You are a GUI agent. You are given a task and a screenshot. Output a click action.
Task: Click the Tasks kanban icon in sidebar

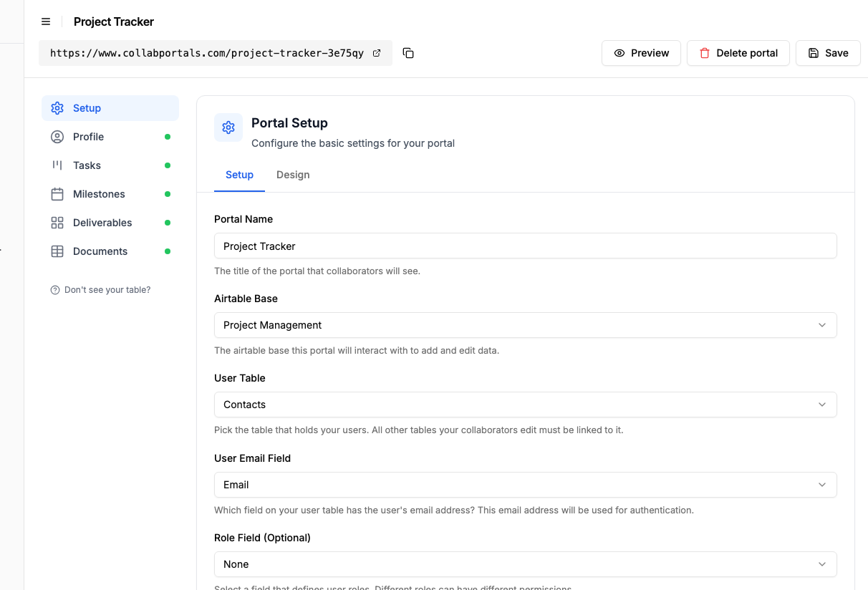tap(57, 165)
